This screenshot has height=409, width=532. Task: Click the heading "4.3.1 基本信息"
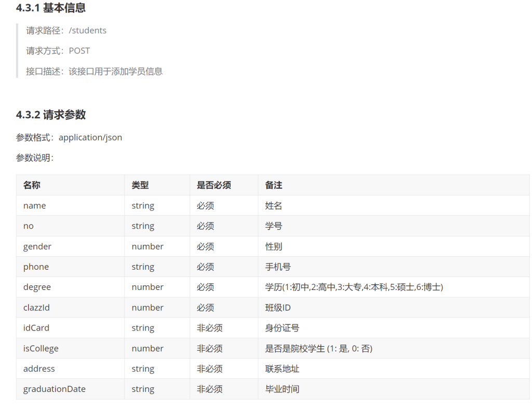tap(51, 8)
